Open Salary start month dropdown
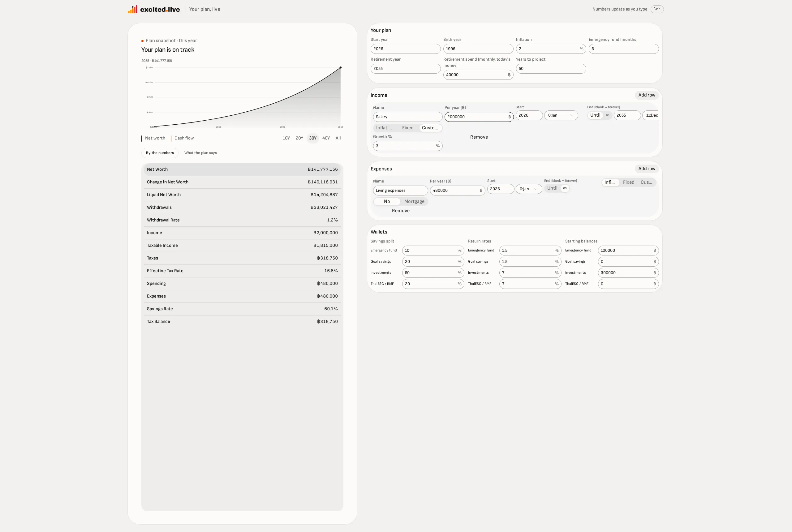This screenshot has height=532, width=792. click(561, 115)
